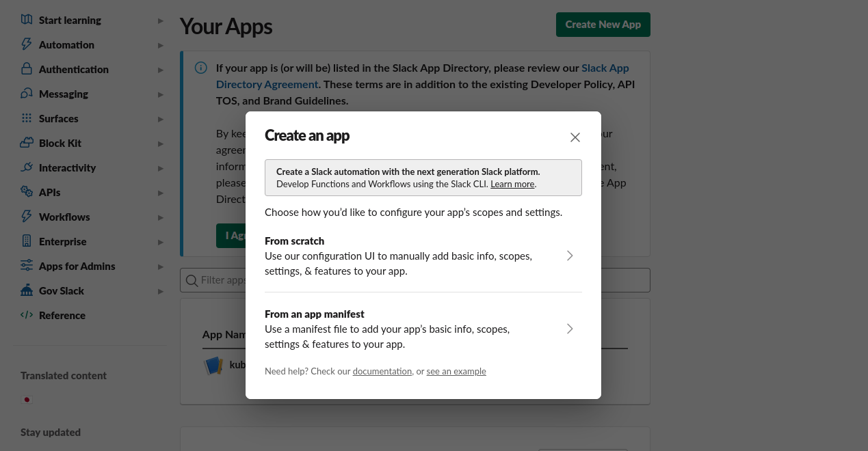The height and width of the screenshot is (451, 868).
Task: Click the Messaging chat bubble icon
Action: click(27, 94)
